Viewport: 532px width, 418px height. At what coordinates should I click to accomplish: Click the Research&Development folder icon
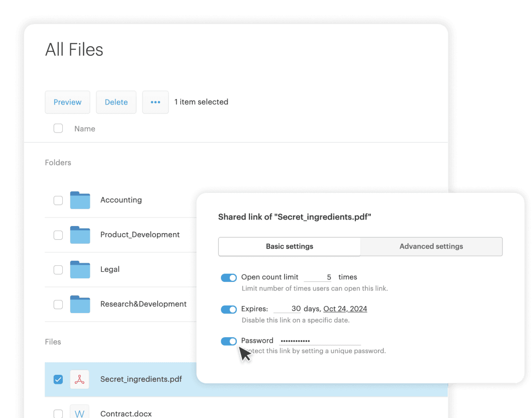(x=80, y=304)
